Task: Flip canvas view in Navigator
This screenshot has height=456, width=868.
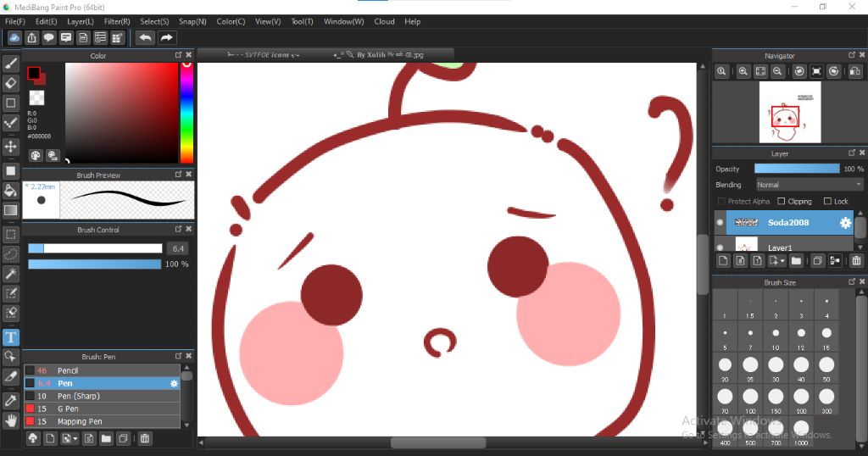Action: tap(854, 71)
